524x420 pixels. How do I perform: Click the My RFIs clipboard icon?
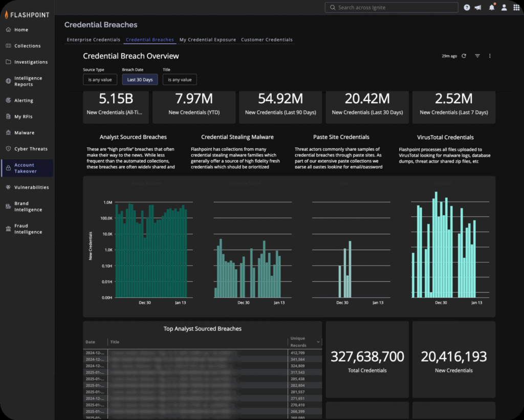[x=8, y=116]
